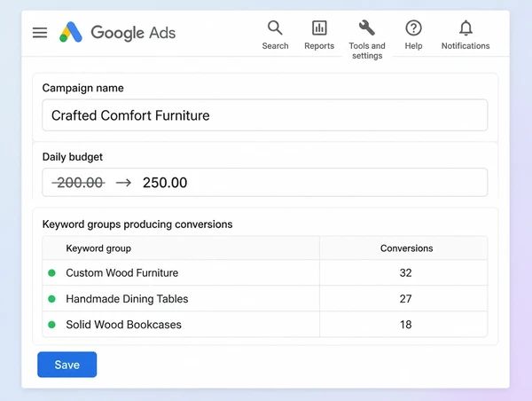Click the struck-through 200.00 old budget
Viewport: 532px width, 401px height.
tap(78, 183)
